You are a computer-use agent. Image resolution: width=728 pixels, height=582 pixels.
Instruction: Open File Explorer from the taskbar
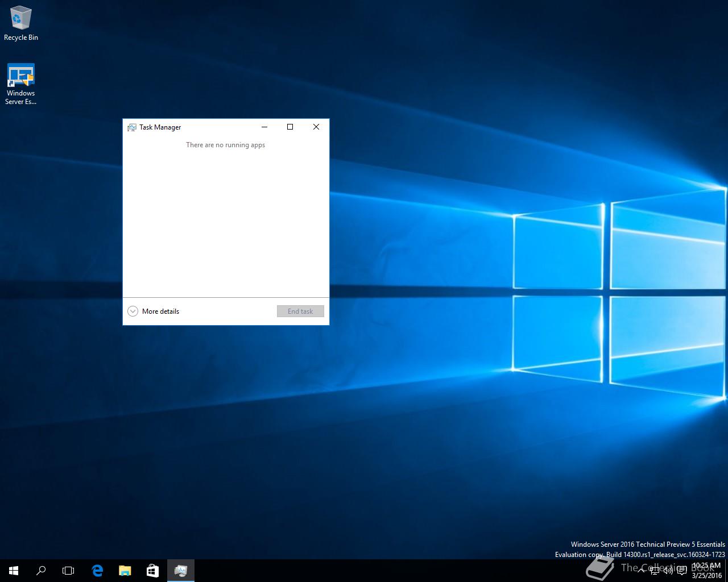pyautogui.click(x=125, y=570)
